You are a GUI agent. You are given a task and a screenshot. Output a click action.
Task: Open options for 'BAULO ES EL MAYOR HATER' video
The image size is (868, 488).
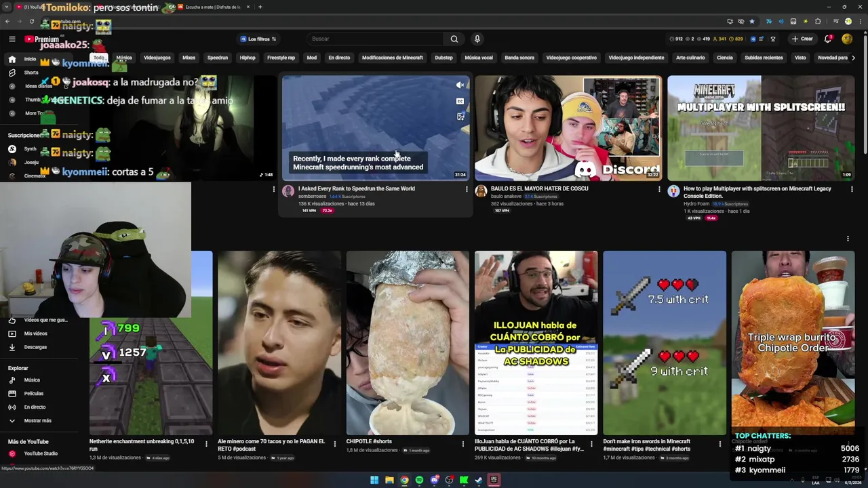coord(659,189)
